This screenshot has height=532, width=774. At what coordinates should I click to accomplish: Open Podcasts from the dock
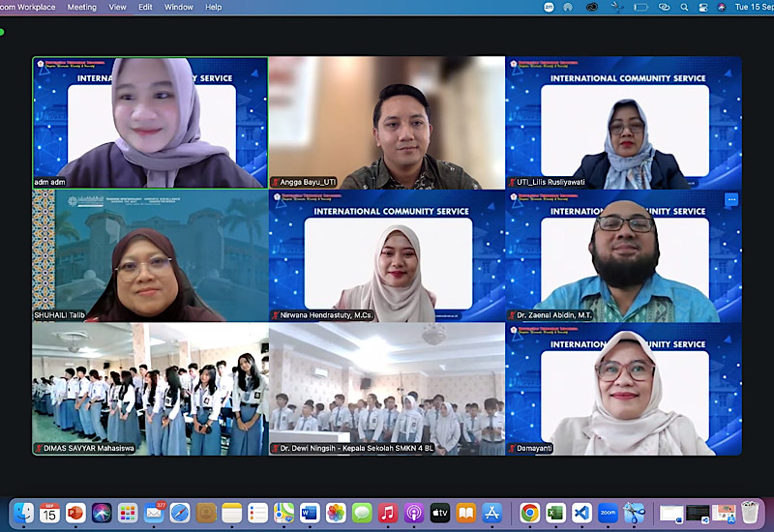[x=414, y=514]
